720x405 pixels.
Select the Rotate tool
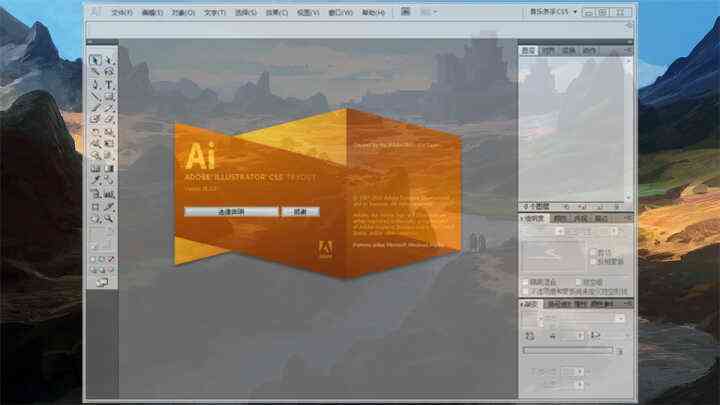point(95,132)
